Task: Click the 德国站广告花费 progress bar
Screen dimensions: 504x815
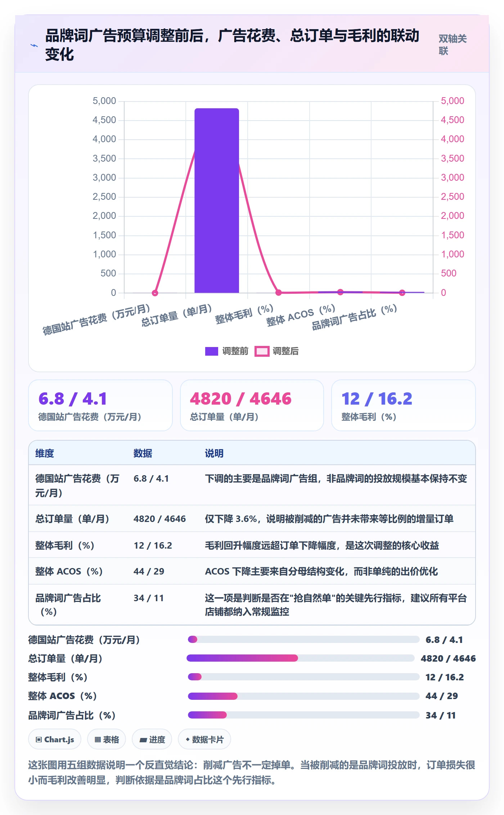Action: [303, 639]
